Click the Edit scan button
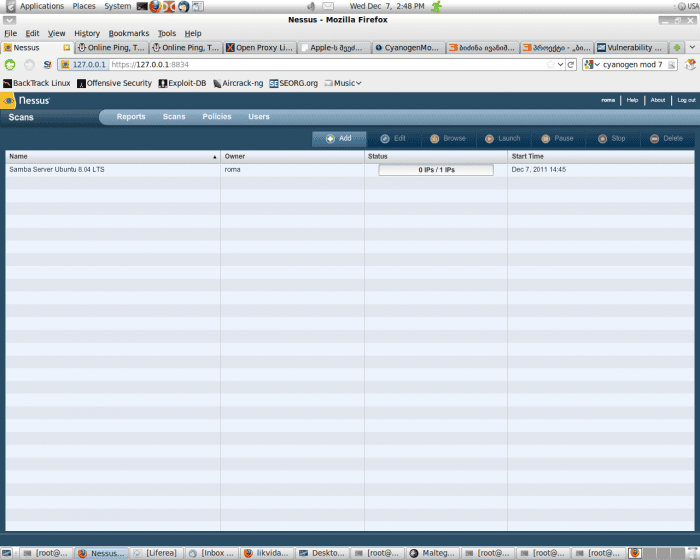 point(393,138)
